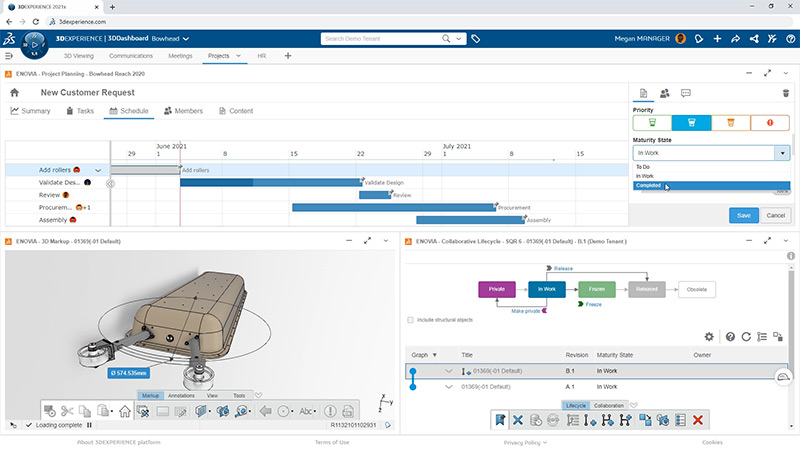Open the Communications dashboard tab
800x450 pixels.
[130, 57]
